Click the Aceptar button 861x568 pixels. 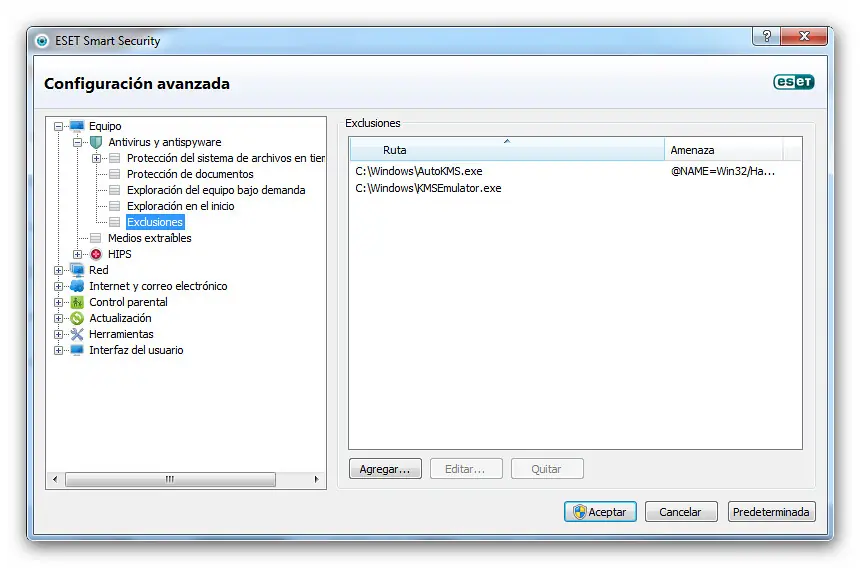coord(600,512)
